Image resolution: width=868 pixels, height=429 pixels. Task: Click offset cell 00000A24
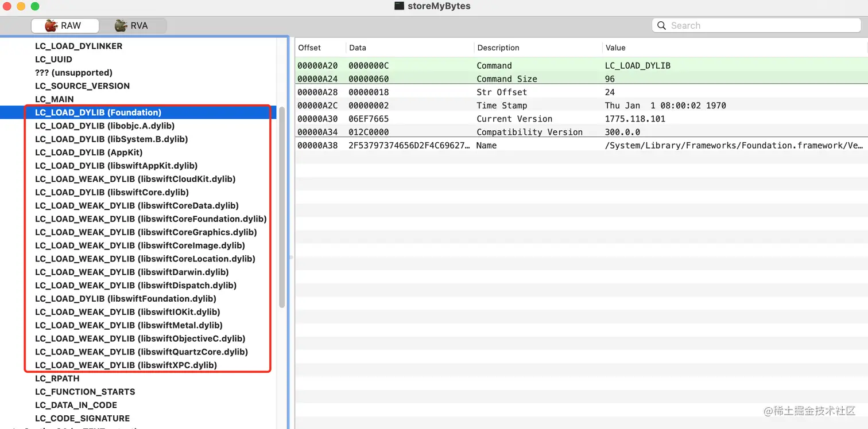point(317,79)
